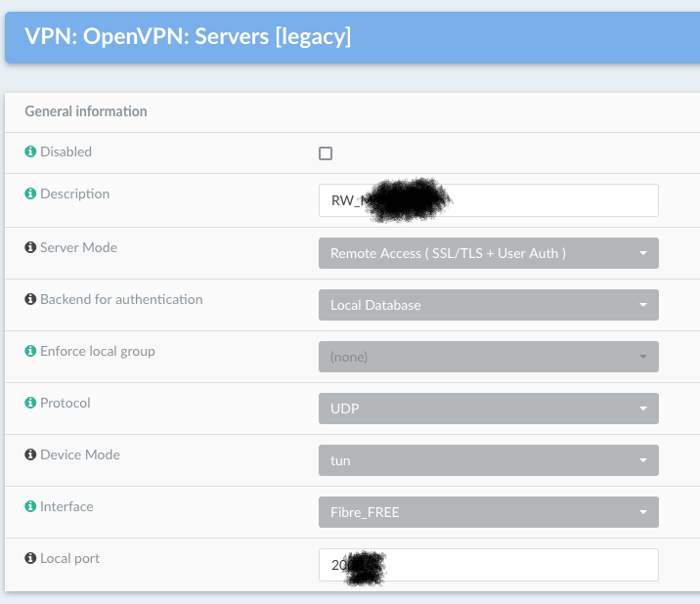Open the tun Device Mode dropdown
The image size is (700, 604).
pos(488,460)
